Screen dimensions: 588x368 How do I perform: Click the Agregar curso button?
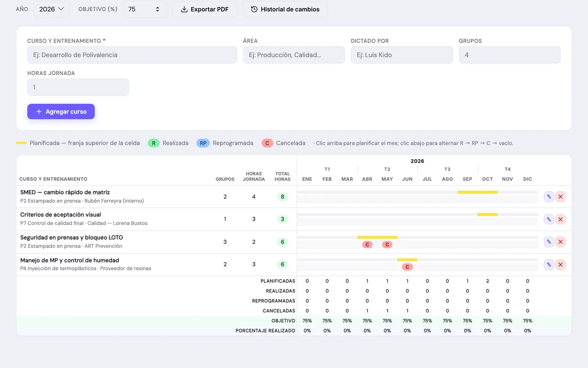tap(61, 111)
